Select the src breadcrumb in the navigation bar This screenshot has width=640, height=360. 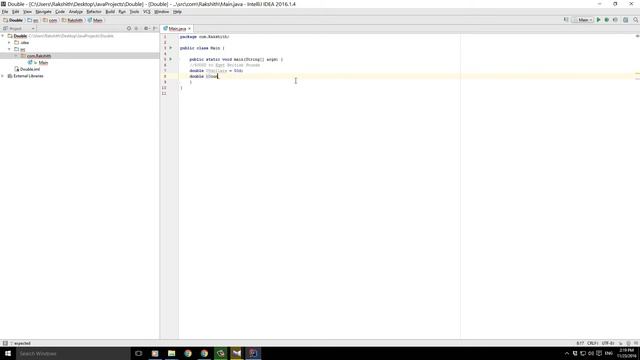[33, 20]
